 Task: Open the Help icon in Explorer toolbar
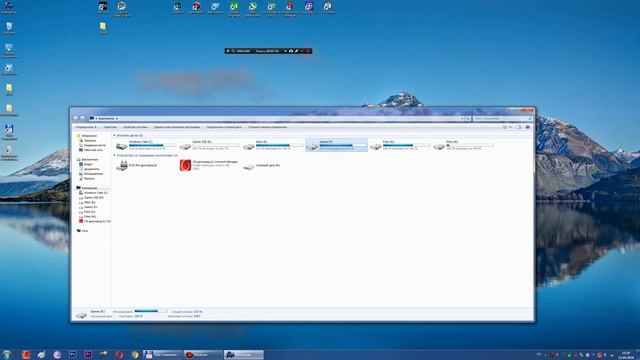click(x=527, y=127)
